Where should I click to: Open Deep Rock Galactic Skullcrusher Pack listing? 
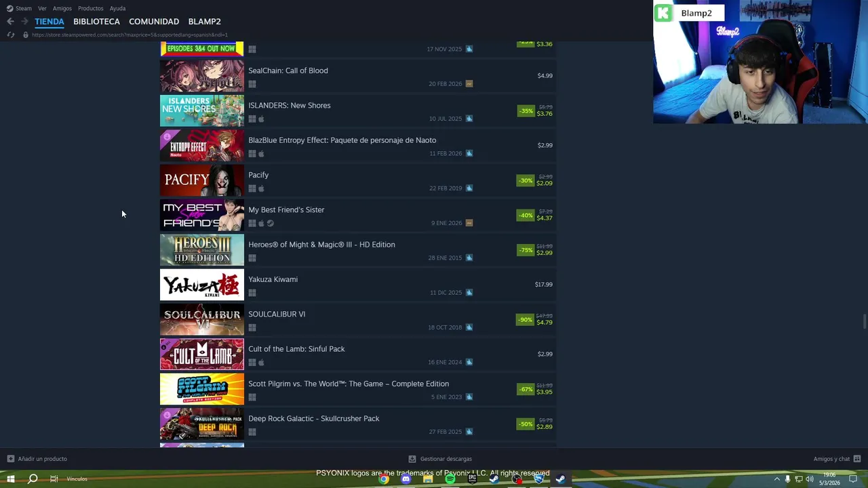pos(357,424)
